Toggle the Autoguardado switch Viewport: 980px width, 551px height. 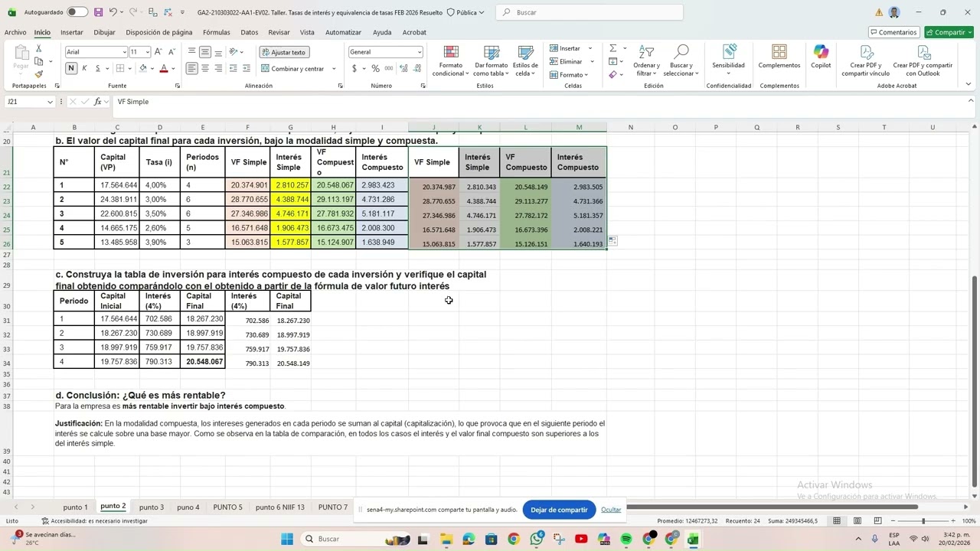(77, 12)
